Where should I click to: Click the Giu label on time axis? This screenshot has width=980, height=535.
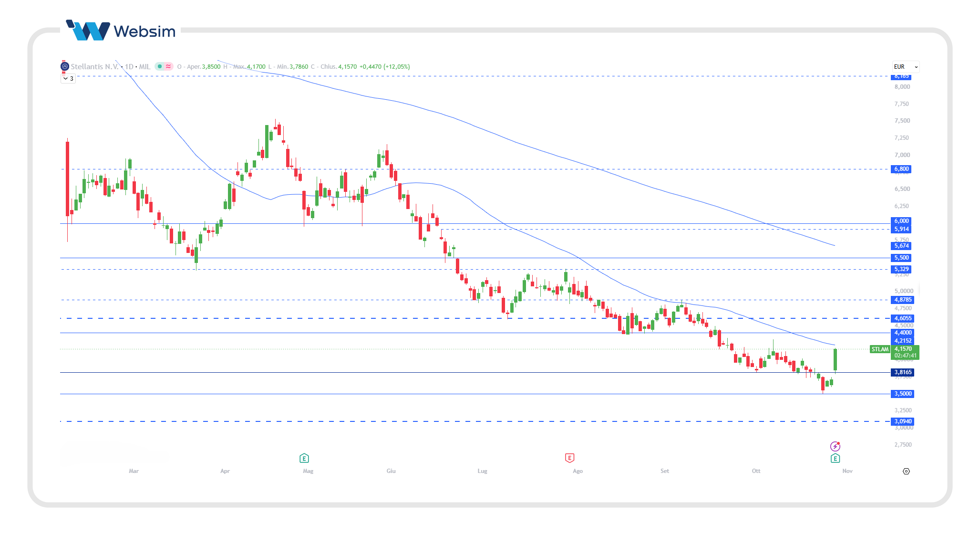click(x=391, y=471)
